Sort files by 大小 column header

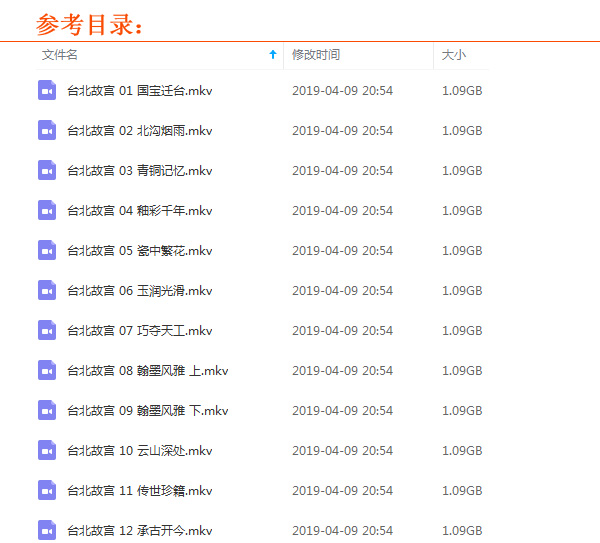[454, 55]
